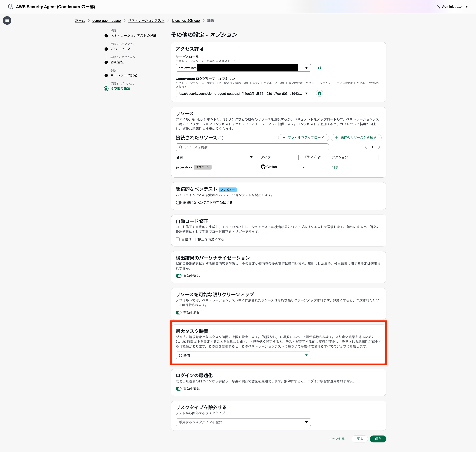Click the キャンセル link
This screenshot has height=459, width=476.
pyautogui.click(x=336, y=439)
